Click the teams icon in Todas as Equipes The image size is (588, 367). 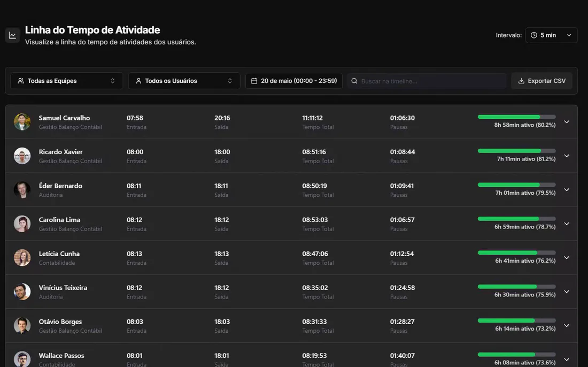point(21,81)
